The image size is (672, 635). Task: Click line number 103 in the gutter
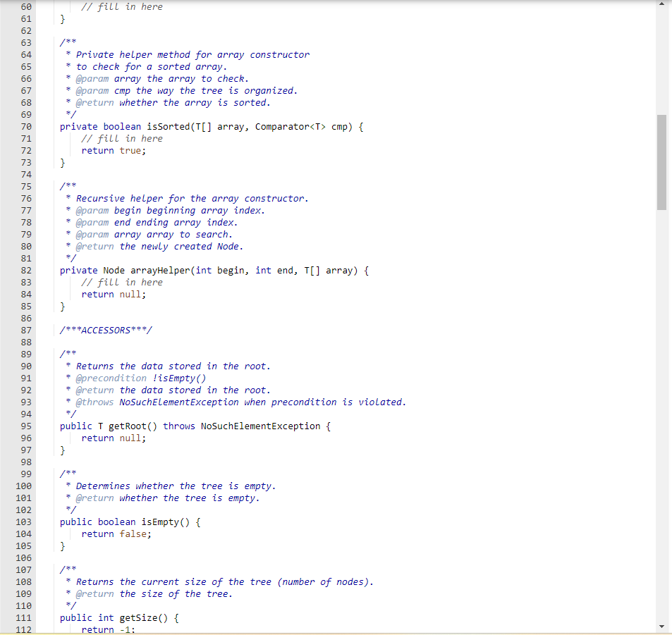(24, 522)
